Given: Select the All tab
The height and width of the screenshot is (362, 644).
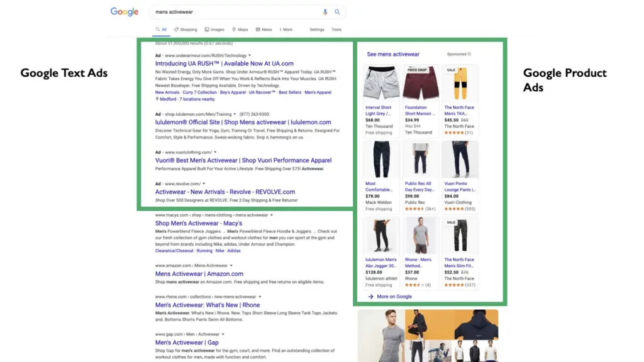Looking at the screenshot, I should (x=161, y=30).
